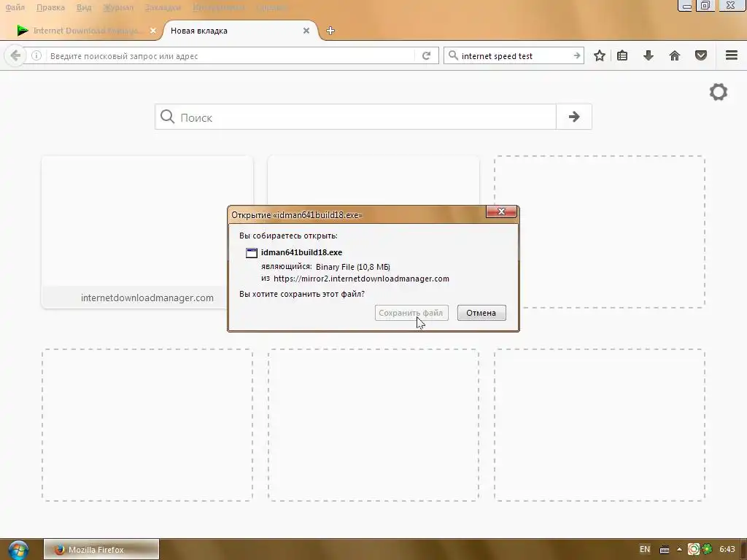
Task: Open the Закладки menu
Action: pos(163,7)
